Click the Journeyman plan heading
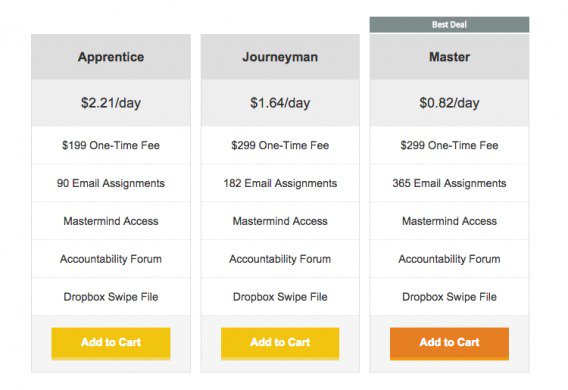 (280, 57)
